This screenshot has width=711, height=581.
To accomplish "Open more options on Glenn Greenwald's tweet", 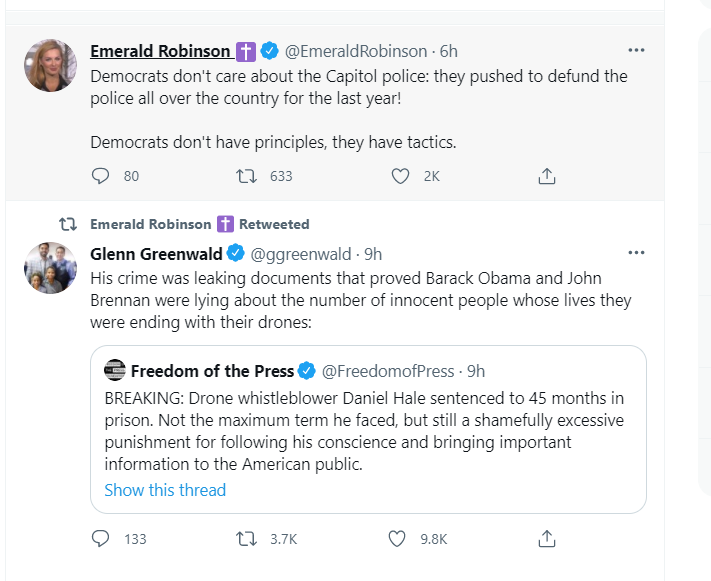I will tap(636, 252).
